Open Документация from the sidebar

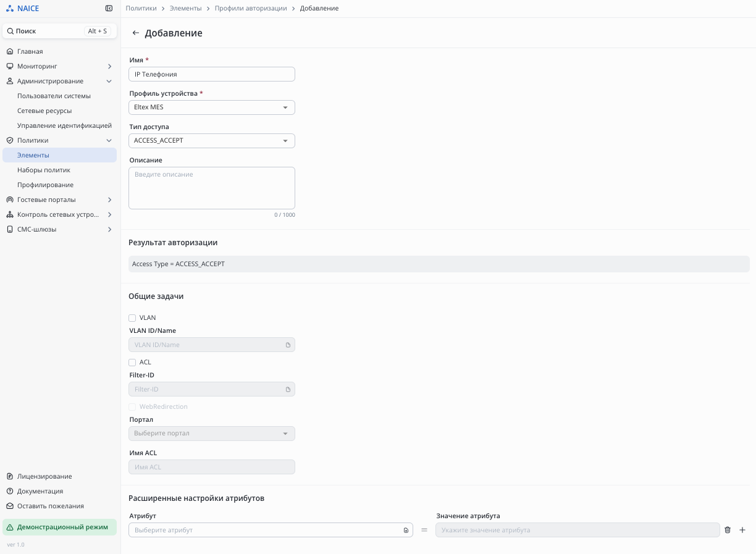[x=40, y=491]
